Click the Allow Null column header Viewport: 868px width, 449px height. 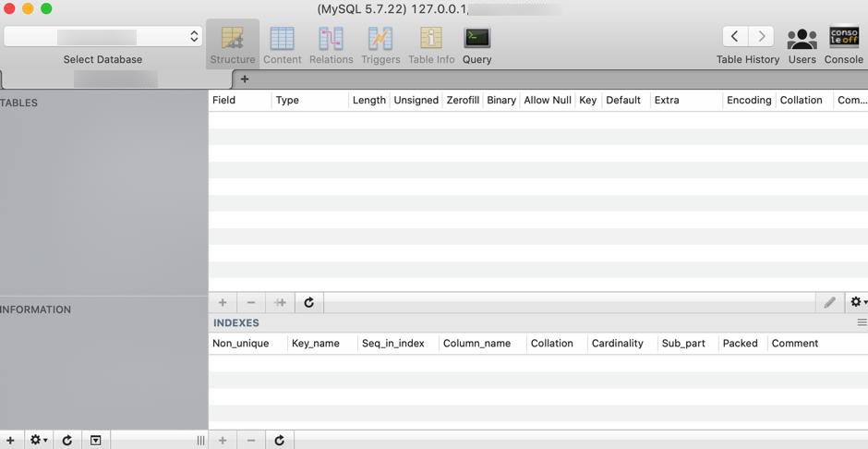coord(548,100)
